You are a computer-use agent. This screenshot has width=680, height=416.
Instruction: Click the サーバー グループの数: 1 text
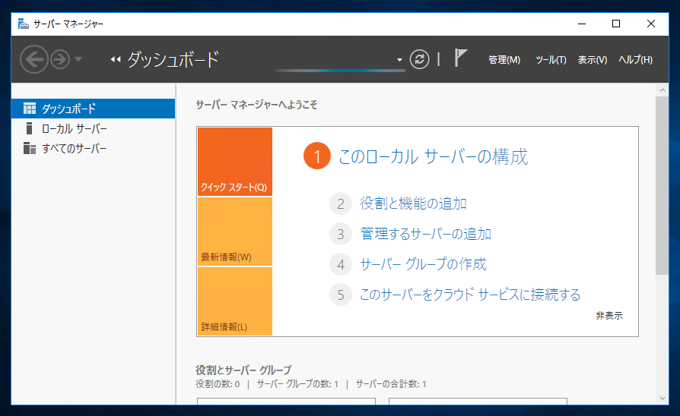[297, 384]
